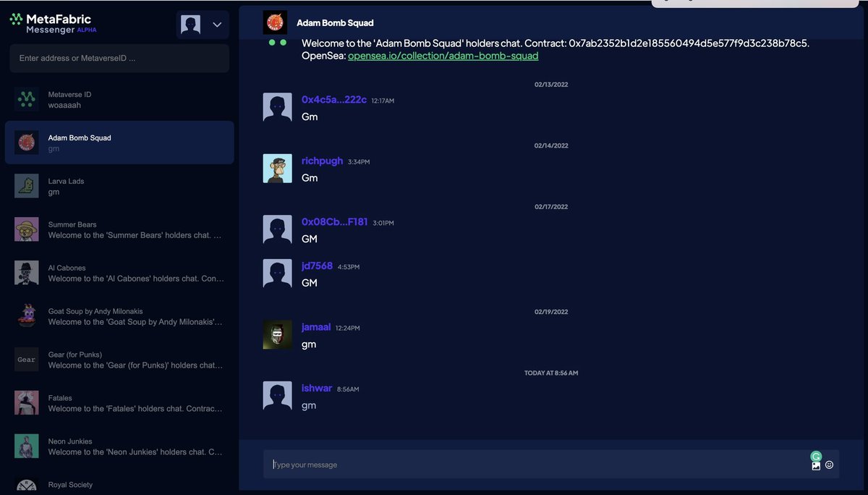Open the emoji picker smiley icon
This screenshot has width=868, height=495.
point(830,465)
